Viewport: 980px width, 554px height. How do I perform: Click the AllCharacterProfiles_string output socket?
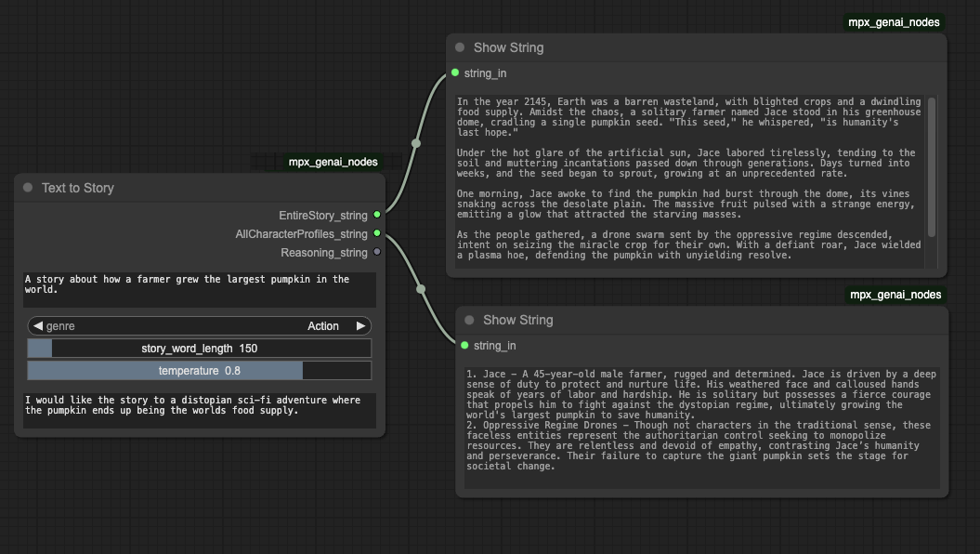377,233
